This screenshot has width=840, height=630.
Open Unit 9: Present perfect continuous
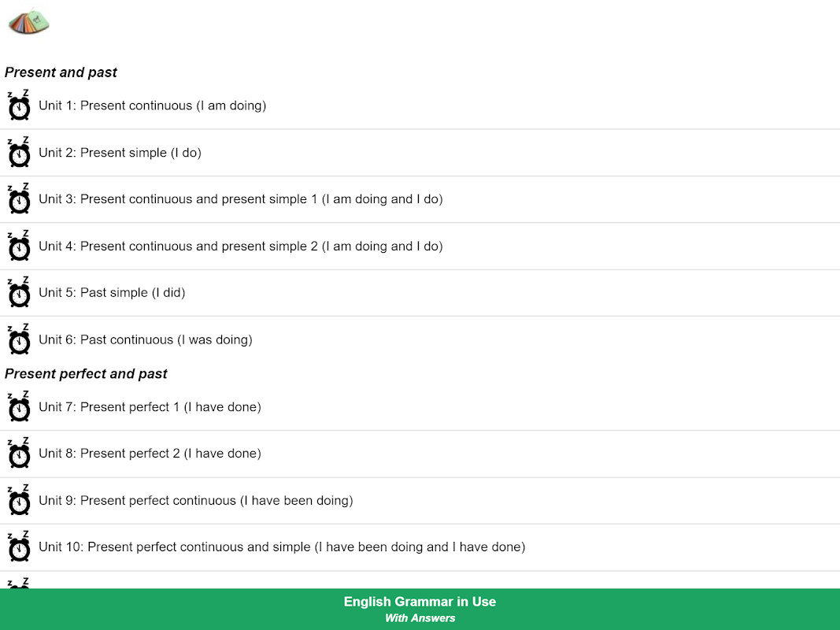(196, 501)
